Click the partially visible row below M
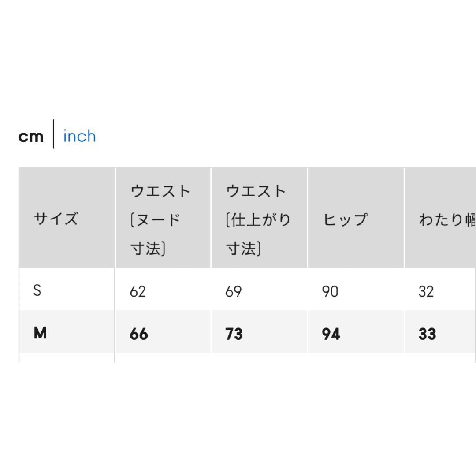The height and width of the screenshot is (476, 476). [247, 358]
